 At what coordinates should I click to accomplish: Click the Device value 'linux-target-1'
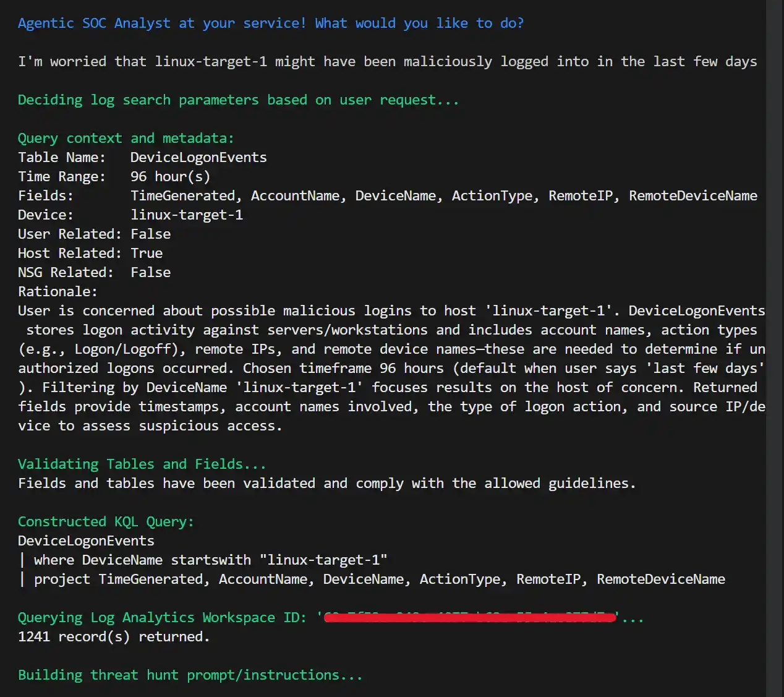187,215
